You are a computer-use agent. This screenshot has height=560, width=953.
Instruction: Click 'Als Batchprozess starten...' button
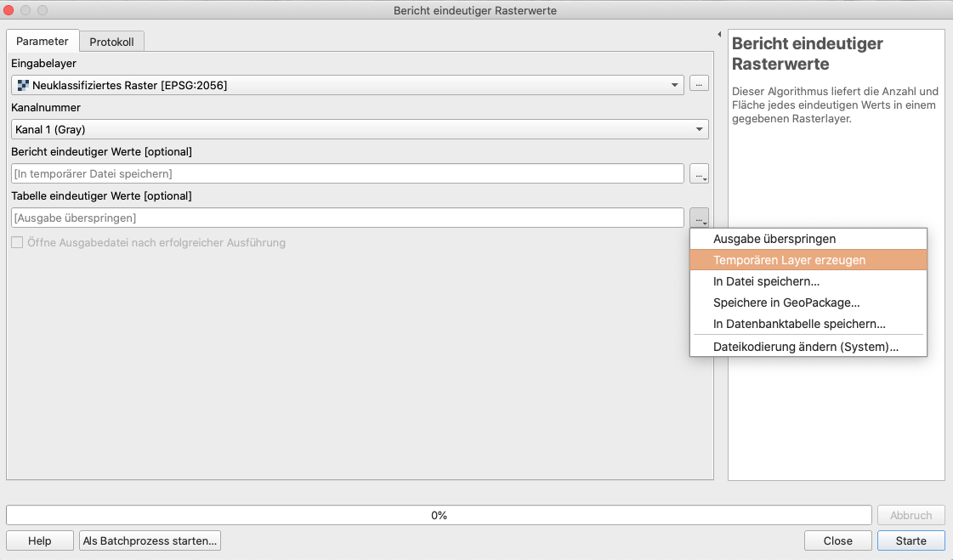(x=150, y=540)
